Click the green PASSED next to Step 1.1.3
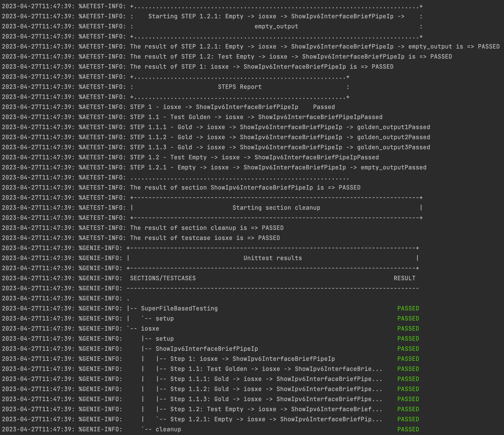Screen dimensions: 504x435 point(408,399)
